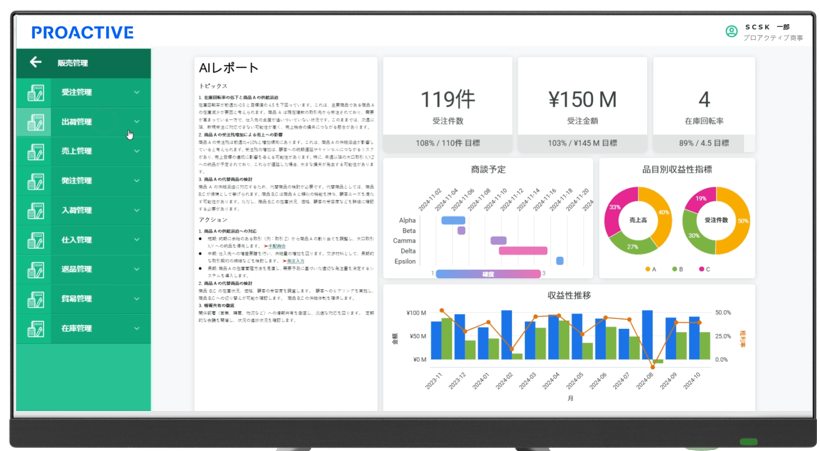Viewport: 820px width, 451px height.
Task: Click the 確度 gradient slider bar
Action: pos(488,273)
